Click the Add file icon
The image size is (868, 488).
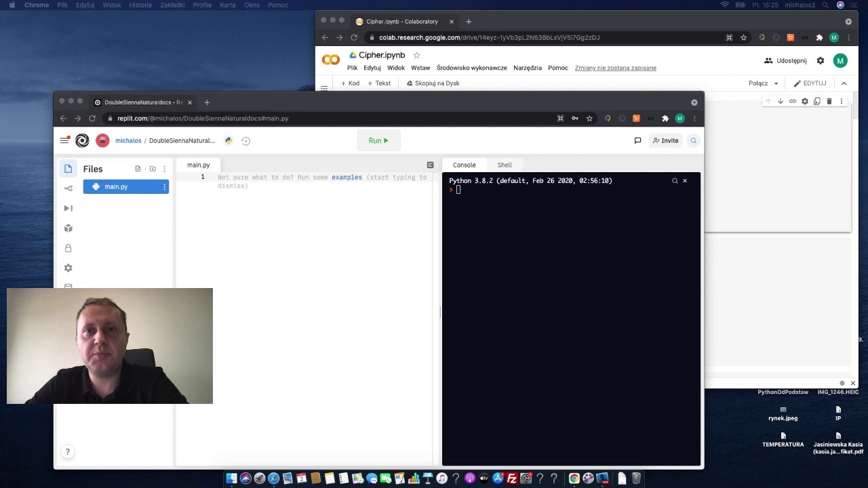pos(138,169)
